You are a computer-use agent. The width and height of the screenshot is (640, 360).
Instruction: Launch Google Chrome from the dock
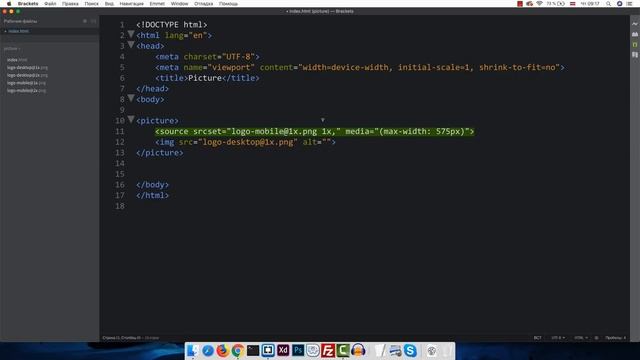click(238, 351)
